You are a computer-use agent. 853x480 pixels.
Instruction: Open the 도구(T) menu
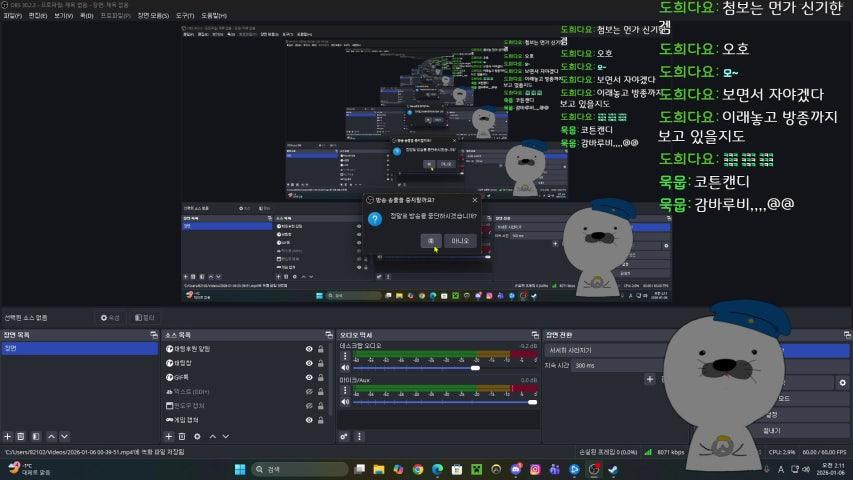[x=185, y=16]
